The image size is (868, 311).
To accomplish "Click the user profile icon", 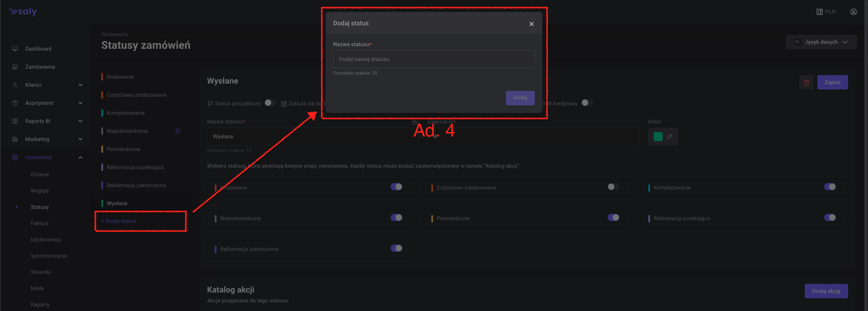I will coord(853,12).
